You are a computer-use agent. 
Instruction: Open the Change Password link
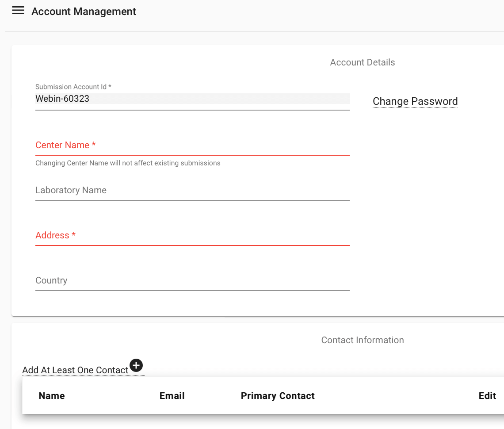tap(415, 101)
